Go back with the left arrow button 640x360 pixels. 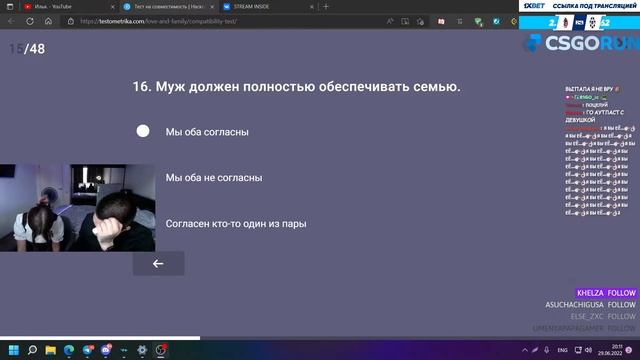[x=158, y=264]
